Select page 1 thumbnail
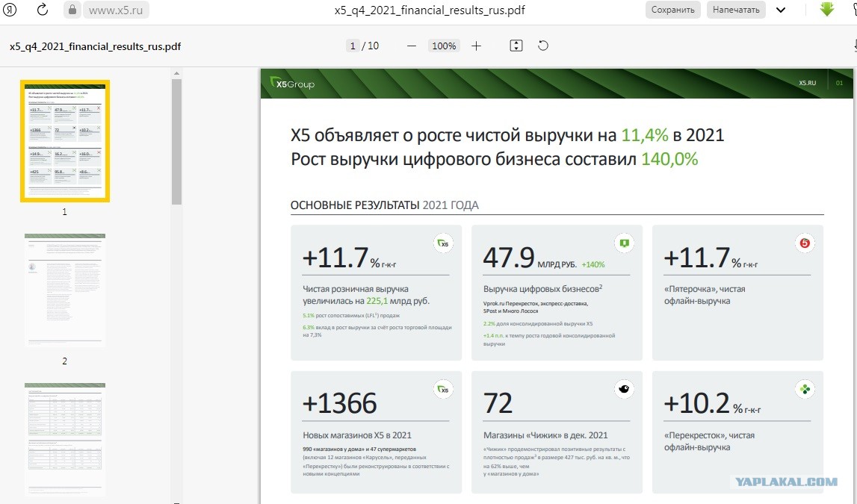 65,141
